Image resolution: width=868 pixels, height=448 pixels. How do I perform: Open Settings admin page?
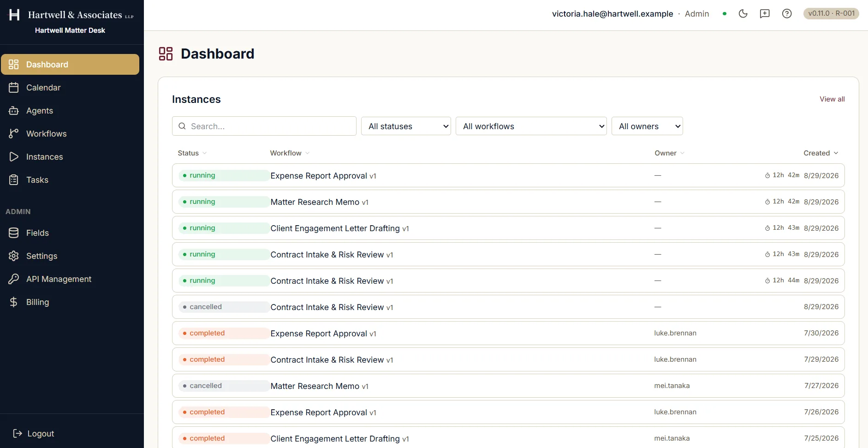point(70,256)
